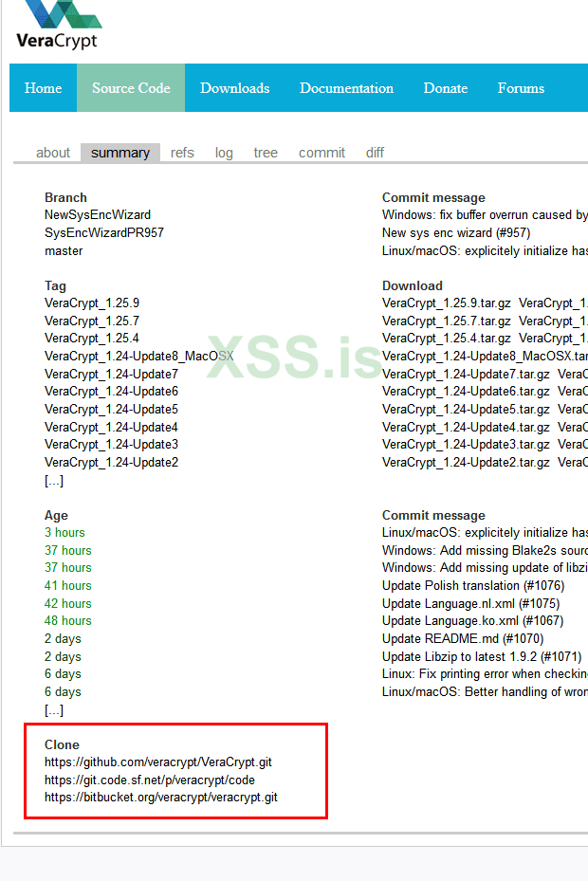
Task: Download VeraCrypt_1.24-Update3.tar.gz
Action: (x=466, y=445)
